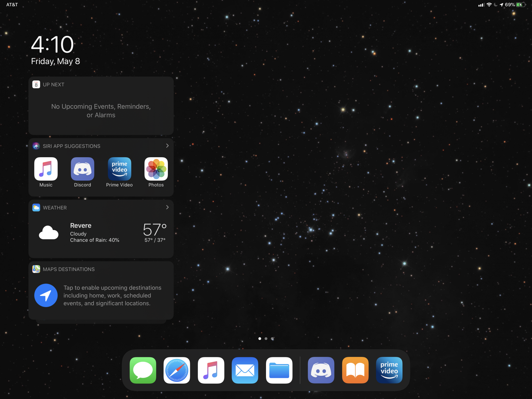The height and width of the screenshot is (399, 532).
Task: Tap the Maps icon in Maps Destinations header
Action: tap(36, 269)
